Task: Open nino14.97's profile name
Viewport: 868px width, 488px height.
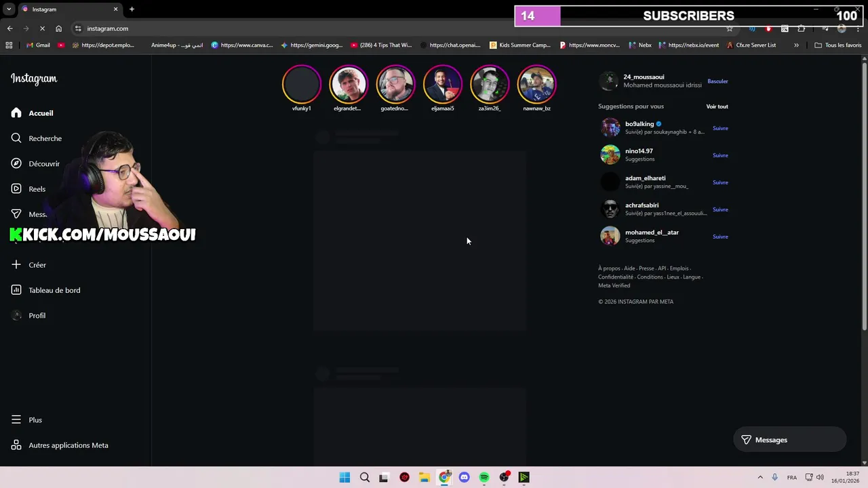Action: click(639, 151)
